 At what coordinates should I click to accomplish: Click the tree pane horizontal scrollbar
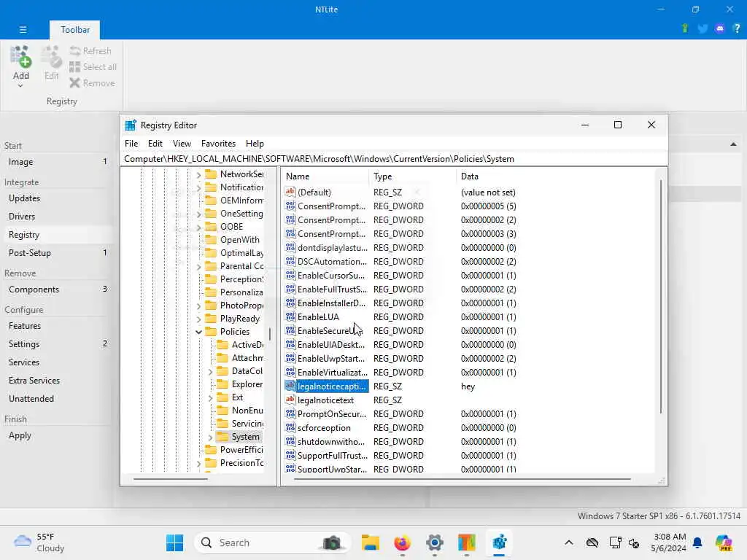point(171,478)
